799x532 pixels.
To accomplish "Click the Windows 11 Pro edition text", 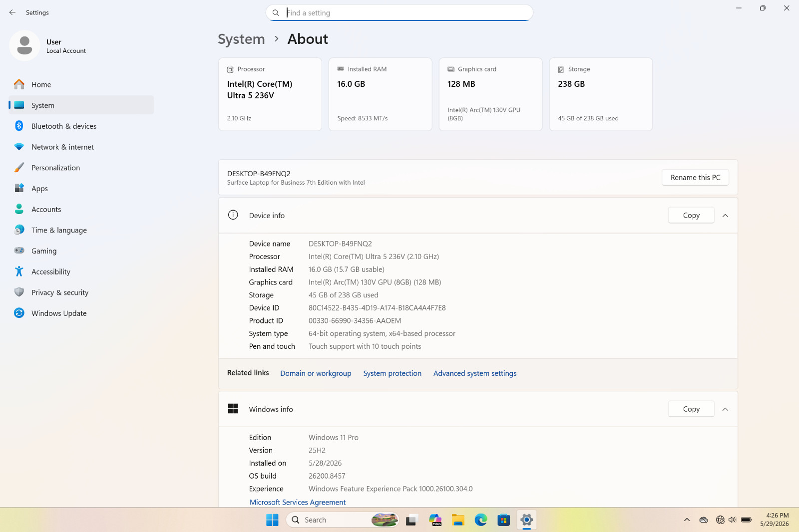I will pos(334,438).
